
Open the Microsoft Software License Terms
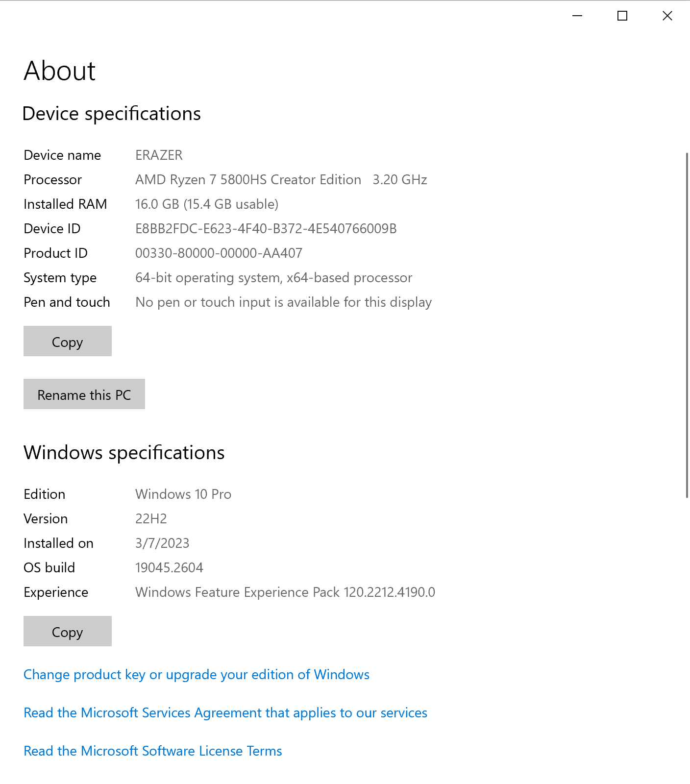point(153,751)
